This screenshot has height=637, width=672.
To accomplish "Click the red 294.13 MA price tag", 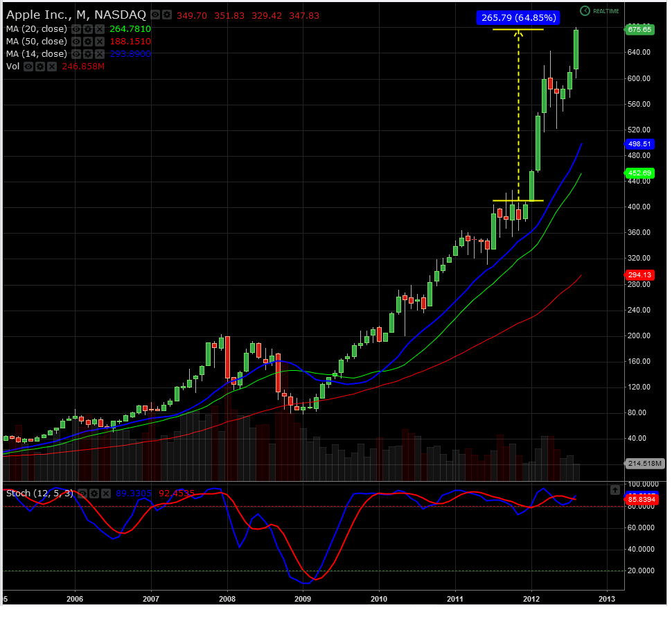I will coord(639,275).
